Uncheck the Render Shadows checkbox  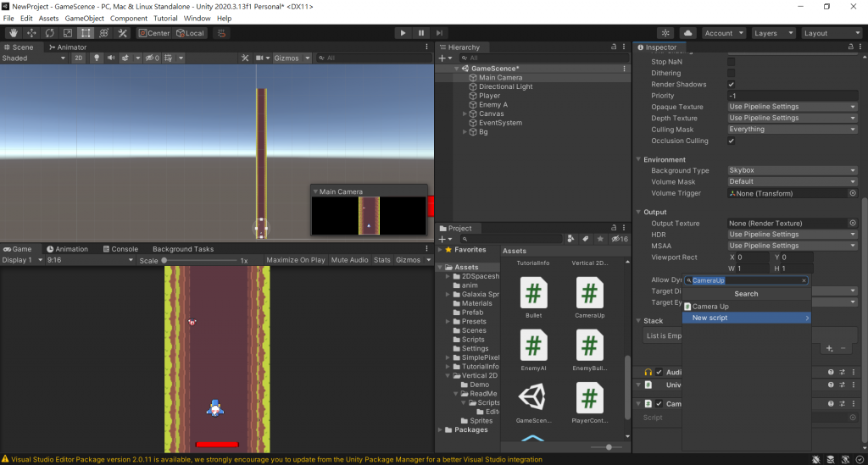[x=732, y=85]
